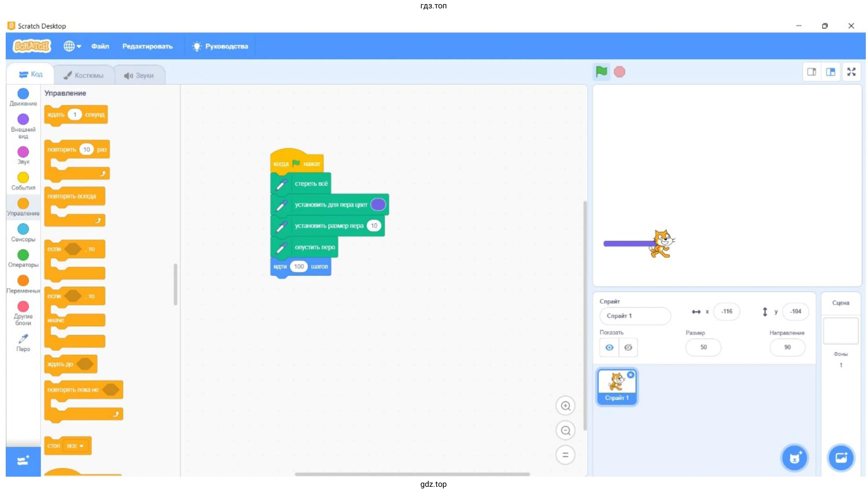Click the green flag to run the script
The image size is (868, 493).
(601, 72)
